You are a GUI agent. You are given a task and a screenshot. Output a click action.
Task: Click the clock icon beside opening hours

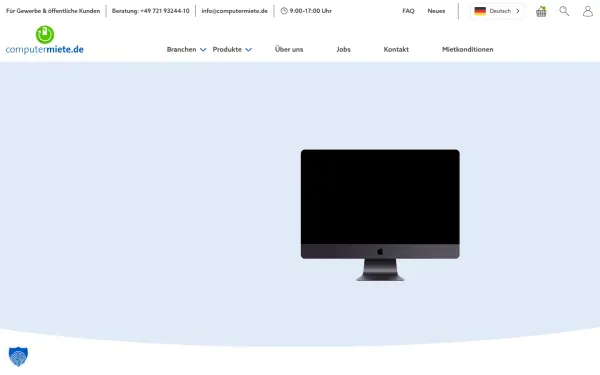click(x=284, y=11)
